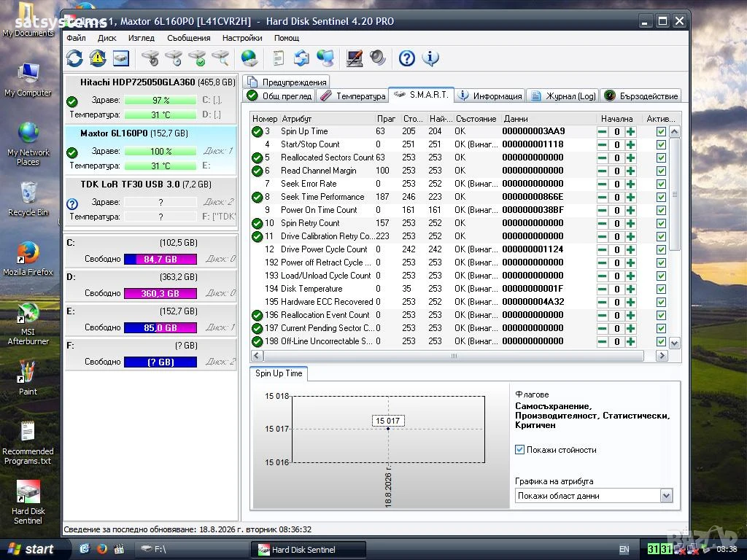Launch Firefox from the quick launch bar
Screen dimensions: 747x560
(101, 549)
